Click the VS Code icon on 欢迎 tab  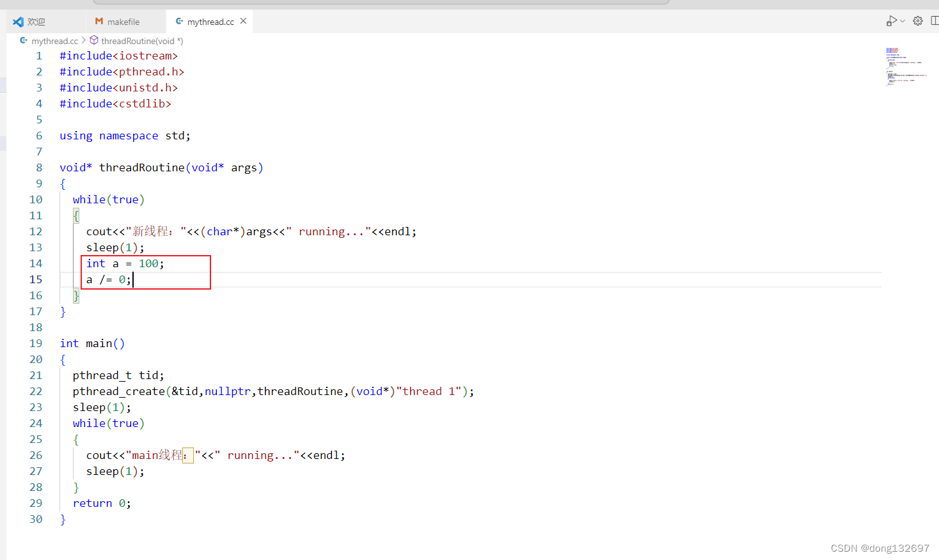pyautogui.click(x=18, y=22)
